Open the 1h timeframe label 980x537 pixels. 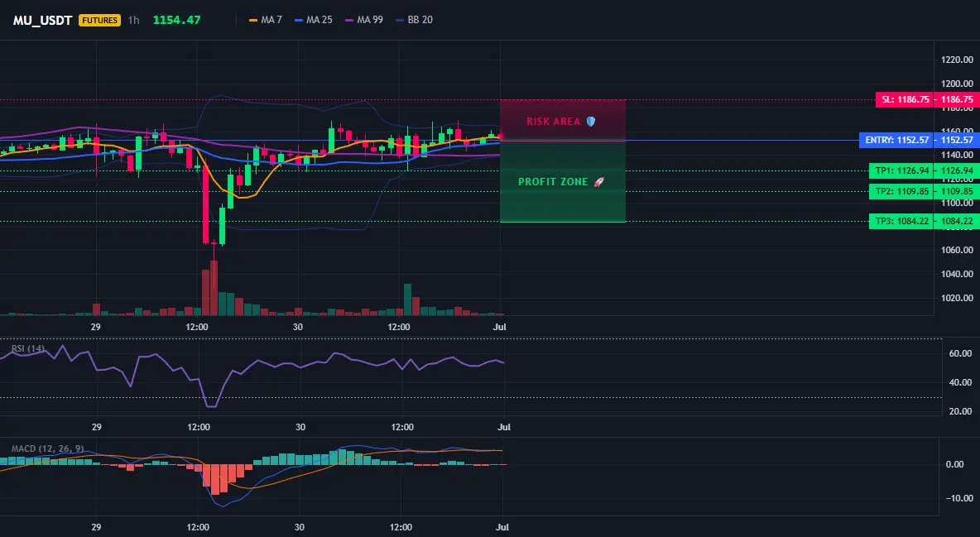coord(134,20)
